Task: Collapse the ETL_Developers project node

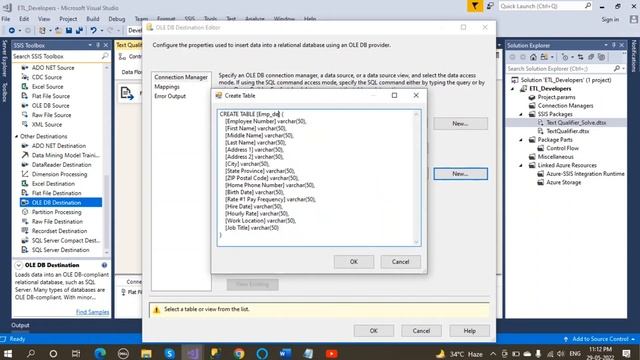Action: (x=513, y=89)
